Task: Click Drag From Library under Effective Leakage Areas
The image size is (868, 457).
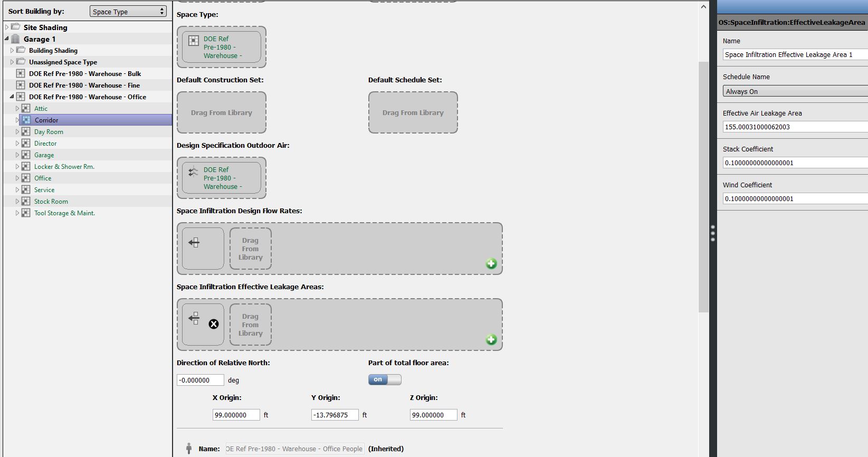Action: [x=251, y=325]
